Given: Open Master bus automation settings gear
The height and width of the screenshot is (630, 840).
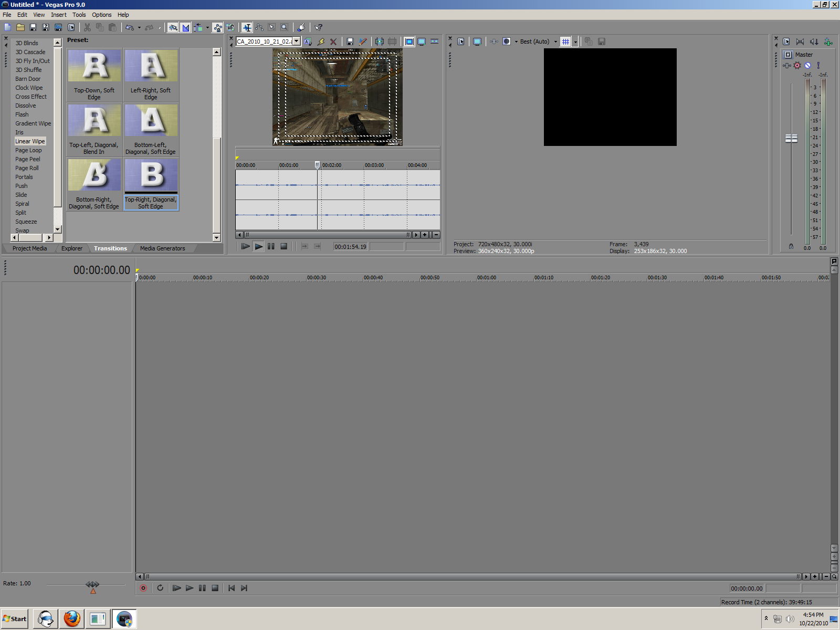Looking at the screenshot, I should [x=797, y=66].
